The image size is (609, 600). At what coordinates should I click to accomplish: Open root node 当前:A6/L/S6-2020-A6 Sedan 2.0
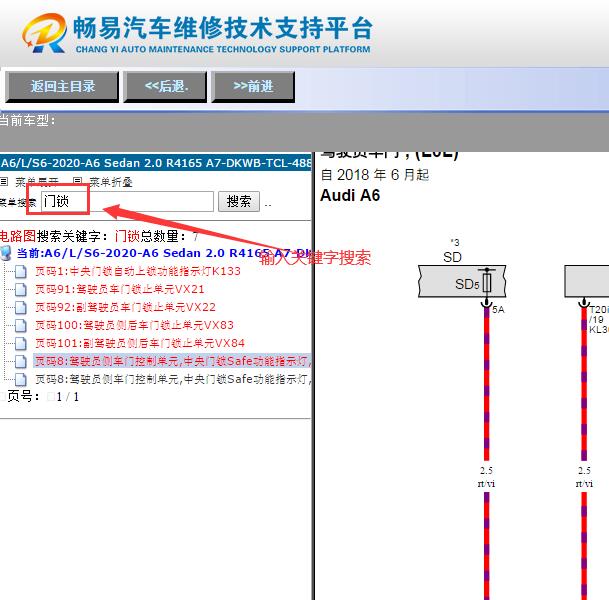coord(164,253)
